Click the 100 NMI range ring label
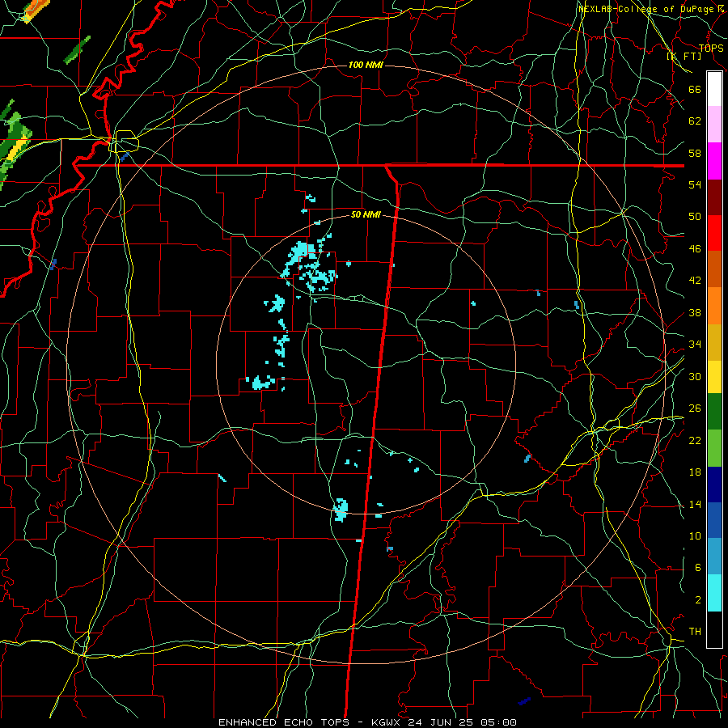The image size is (728, 728). coord(366,65)
